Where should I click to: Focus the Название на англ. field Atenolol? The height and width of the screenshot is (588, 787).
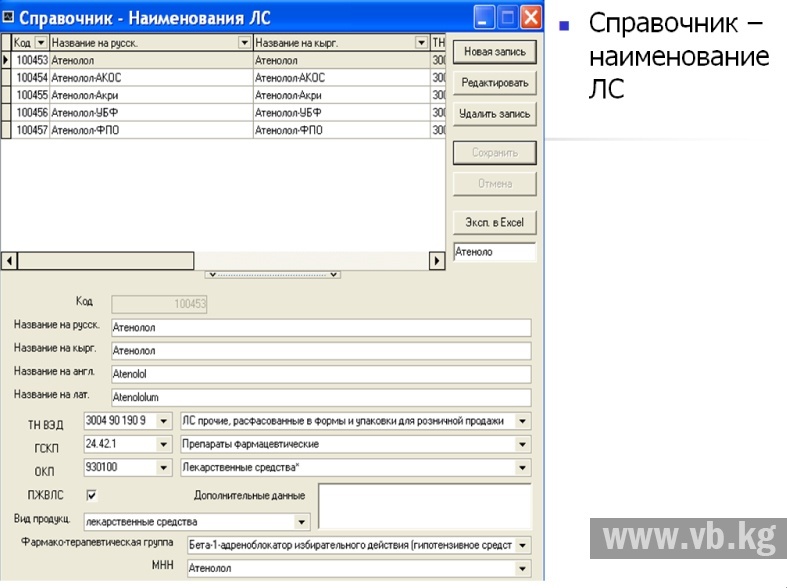(321, 374)
